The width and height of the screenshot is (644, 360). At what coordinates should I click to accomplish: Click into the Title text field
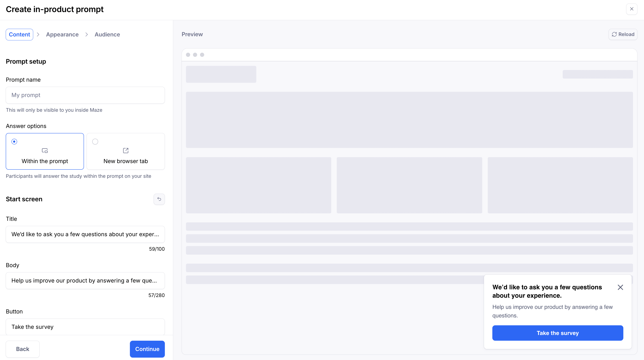[85, 234]
